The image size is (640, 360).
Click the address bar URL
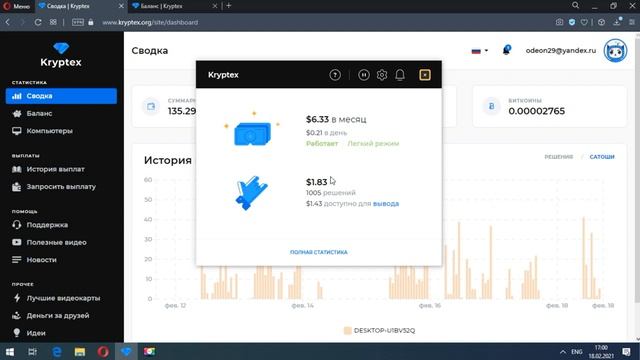(150, 22)
